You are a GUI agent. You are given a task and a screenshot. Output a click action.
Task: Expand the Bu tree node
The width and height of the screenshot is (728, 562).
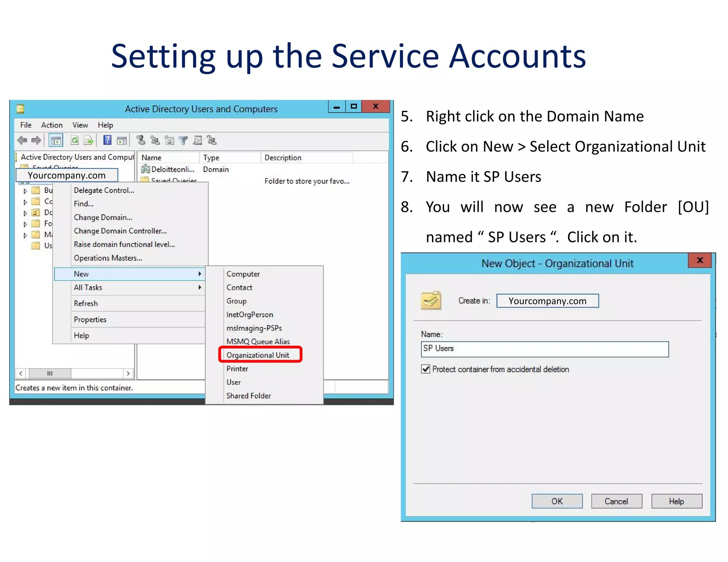pyautogui.click(x=25, y=191)
